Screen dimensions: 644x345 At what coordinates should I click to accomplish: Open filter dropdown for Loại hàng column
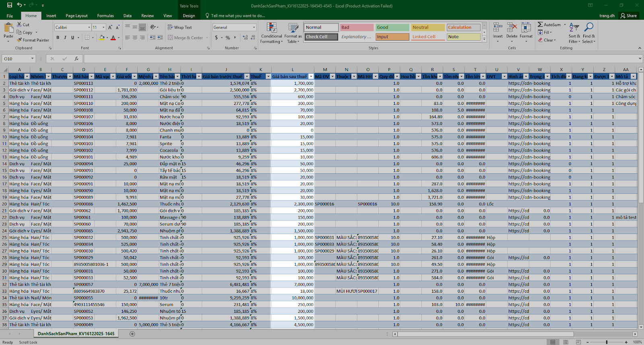[27, 76]
